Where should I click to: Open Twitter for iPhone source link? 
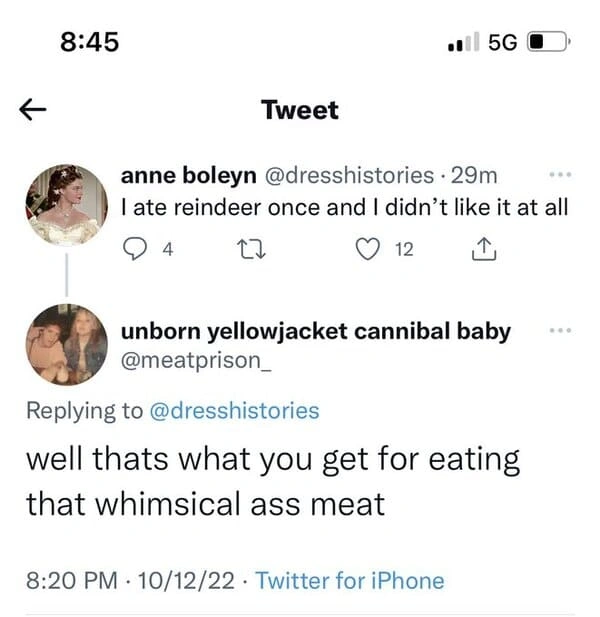click(x=350, y=581)
